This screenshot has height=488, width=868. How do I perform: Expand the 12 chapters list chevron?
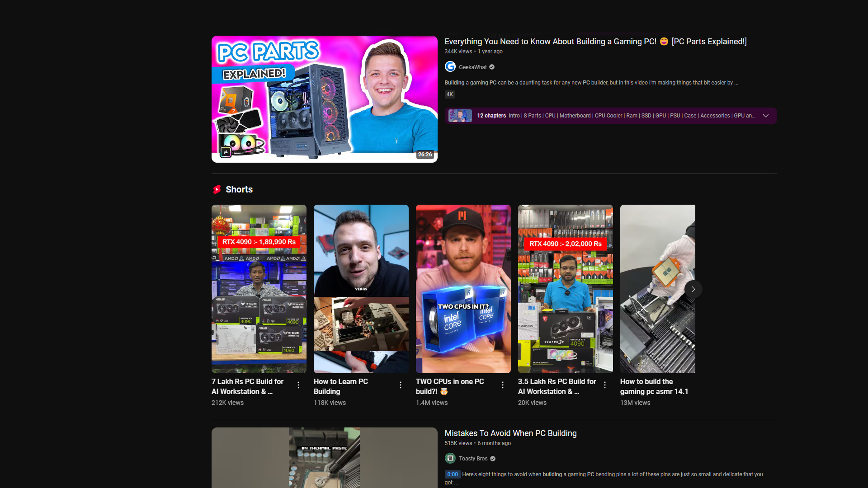765,116
